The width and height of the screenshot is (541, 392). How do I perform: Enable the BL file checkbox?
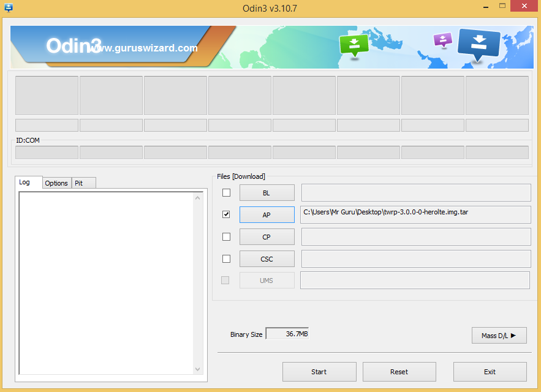pyautogui.click(x=226, y=192)
